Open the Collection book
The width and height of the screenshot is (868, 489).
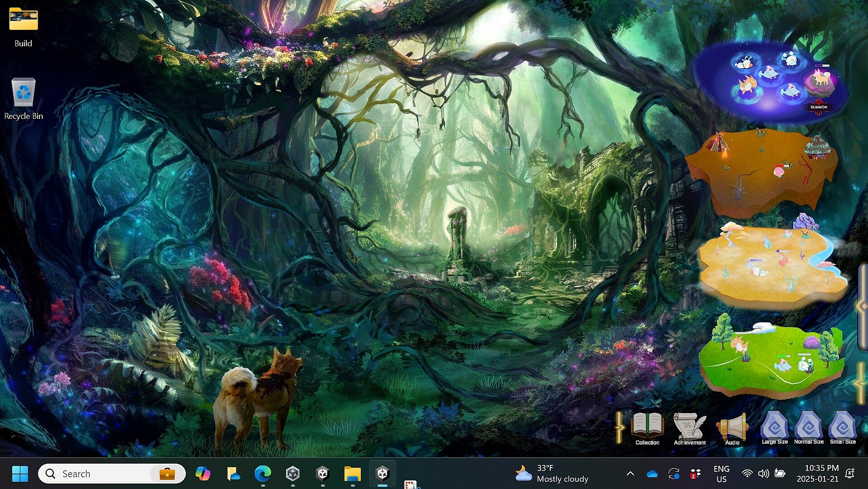pyautogui.click(x=647, y=428)
